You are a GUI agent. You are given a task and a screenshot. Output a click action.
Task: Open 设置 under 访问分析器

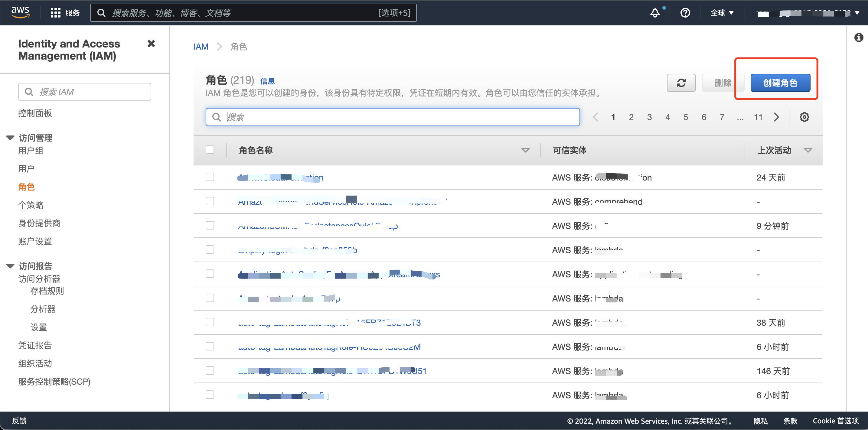coord(39,327)
